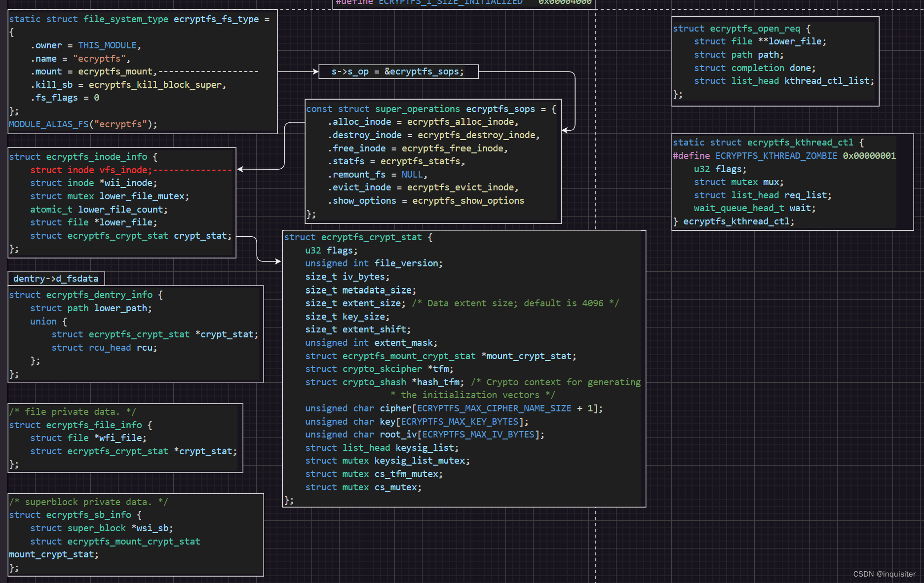Image resolution: width=924 pixels, height=583 pixels.
Task: Click 'struct crypto_skcipher *tfm;' line
Action: coord(379,369)
